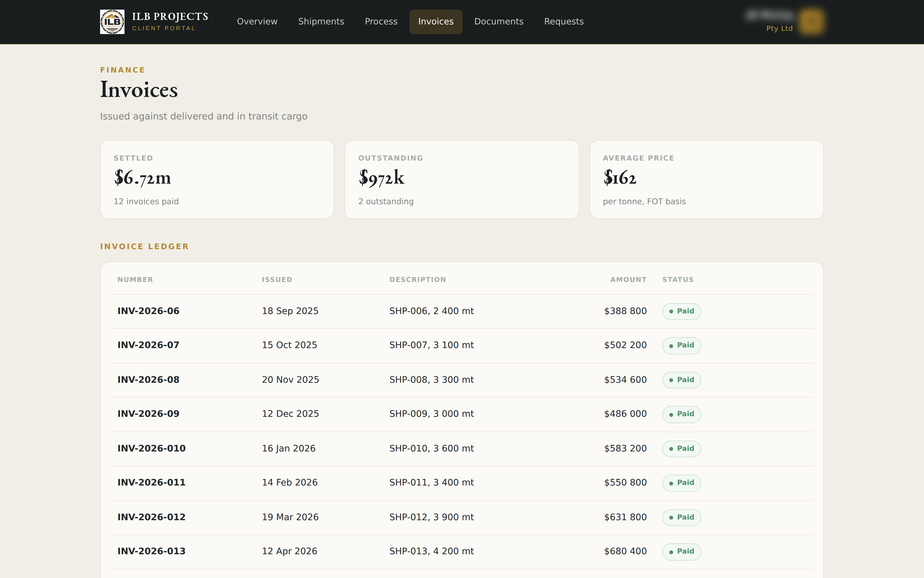Screen dimensions: 924x578
Task: Switch to the Process tab
Action: [381, 22]
